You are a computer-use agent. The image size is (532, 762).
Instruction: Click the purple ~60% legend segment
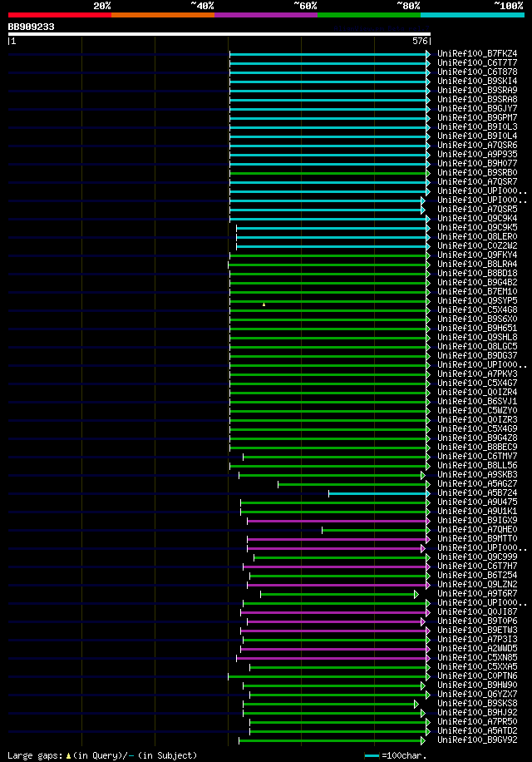[x=266, y=15]
